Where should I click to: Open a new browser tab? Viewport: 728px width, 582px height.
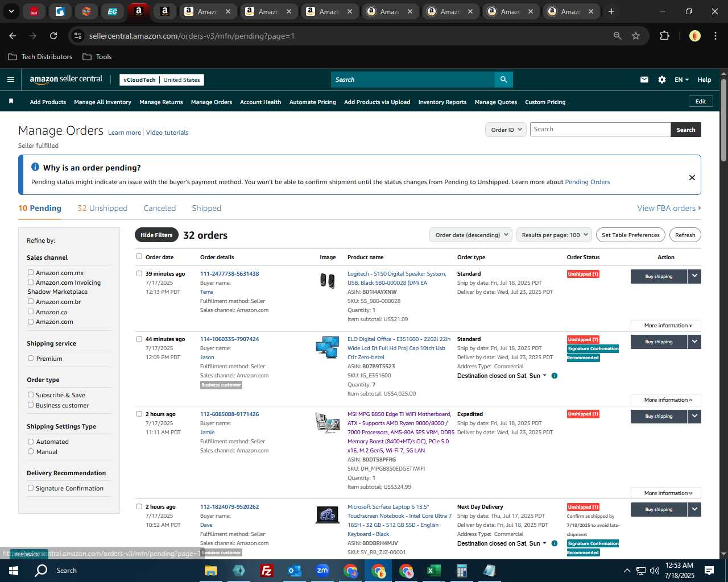611,11
